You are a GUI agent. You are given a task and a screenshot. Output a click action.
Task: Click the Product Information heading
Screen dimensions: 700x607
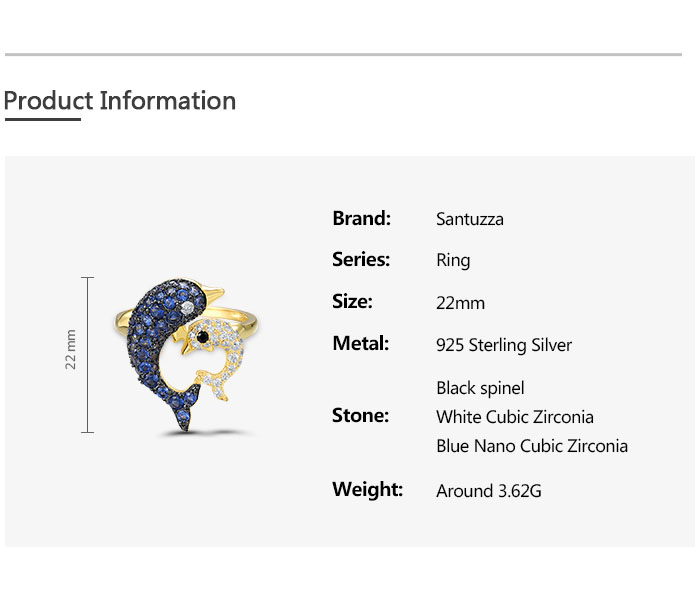tap(120, 101)
